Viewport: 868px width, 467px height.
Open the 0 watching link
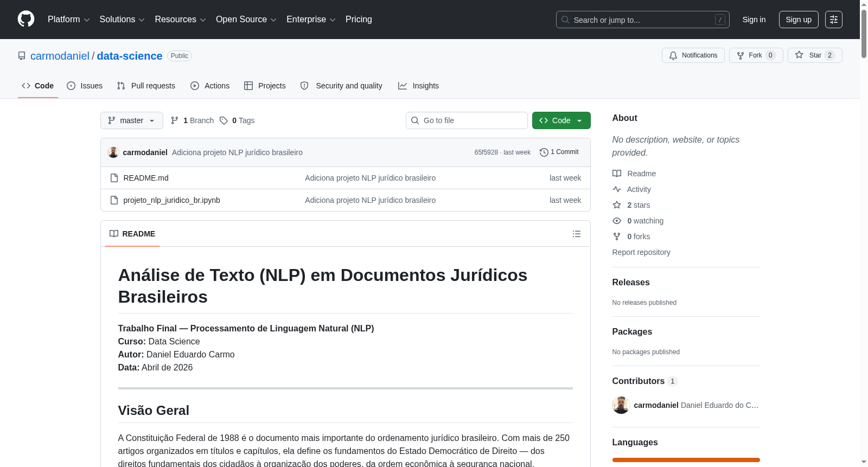pyautogui.click(x=645, y=221)
